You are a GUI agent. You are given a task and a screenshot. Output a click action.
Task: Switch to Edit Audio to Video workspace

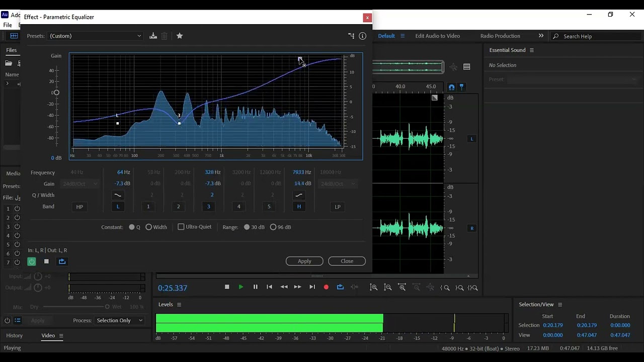click(x=437, y=36)
